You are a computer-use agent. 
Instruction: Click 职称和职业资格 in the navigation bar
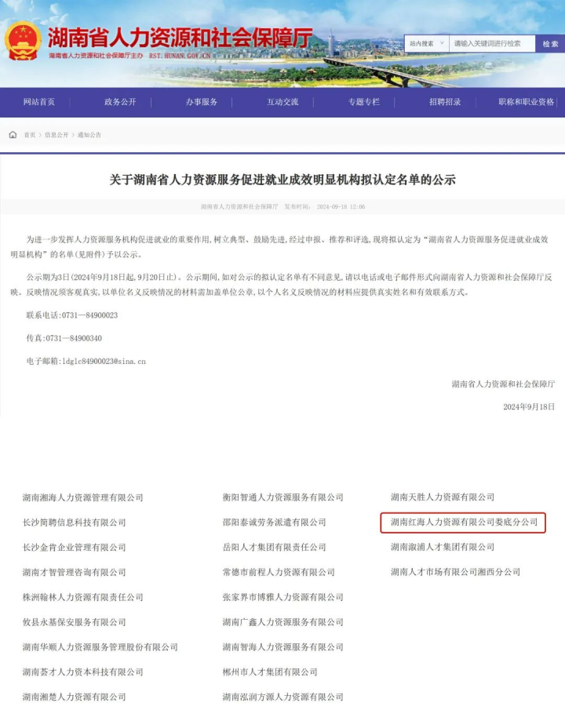pyautogui.click(x=526, y=102)
